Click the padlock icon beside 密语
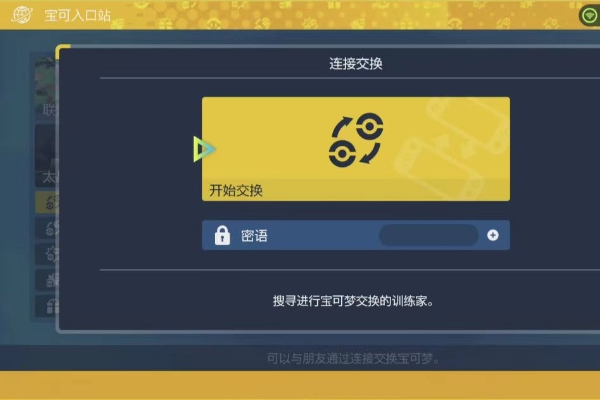The width and height of the screenshot is (600, 400). click(222, 235)
